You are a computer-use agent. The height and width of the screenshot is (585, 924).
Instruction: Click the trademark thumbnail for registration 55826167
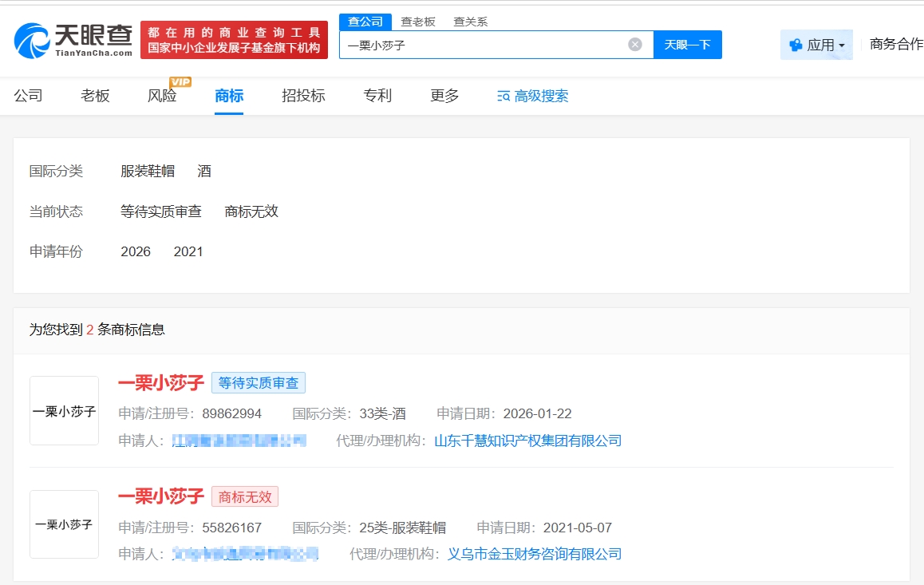coord(64,524)
